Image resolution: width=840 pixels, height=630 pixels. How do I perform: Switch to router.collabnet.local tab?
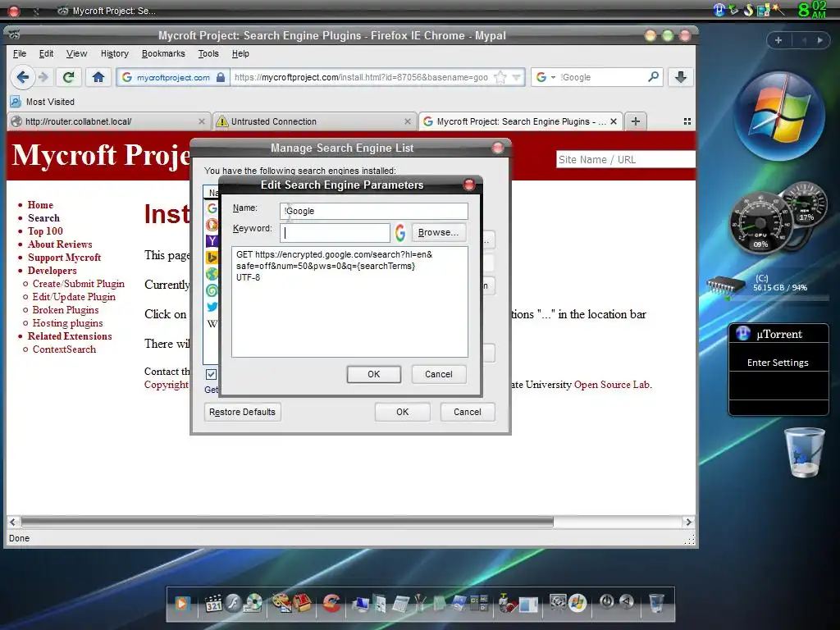coord(109,121)
